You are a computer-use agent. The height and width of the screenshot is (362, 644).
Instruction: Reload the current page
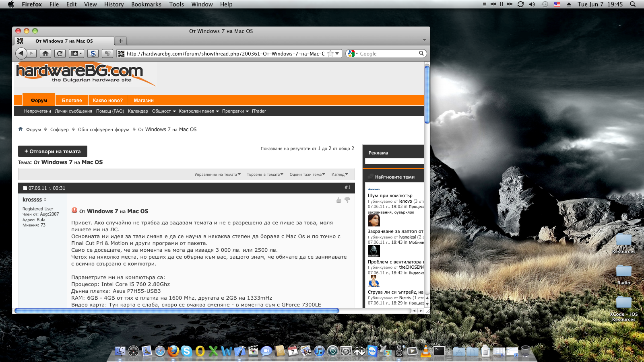coord(60,53)
